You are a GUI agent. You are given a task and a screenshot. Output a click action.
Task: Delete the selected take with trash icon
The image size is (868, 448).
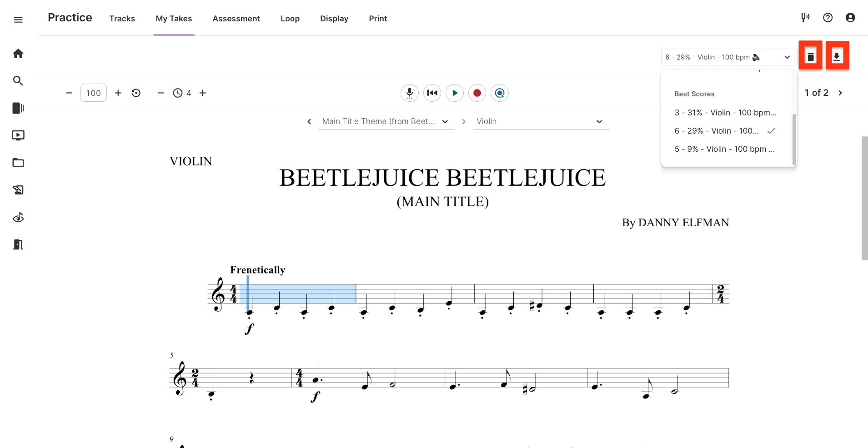(x=811, y=57)
